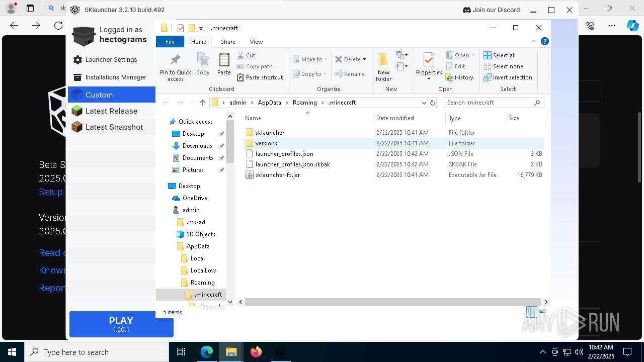Click the History ribbon button

459,77
